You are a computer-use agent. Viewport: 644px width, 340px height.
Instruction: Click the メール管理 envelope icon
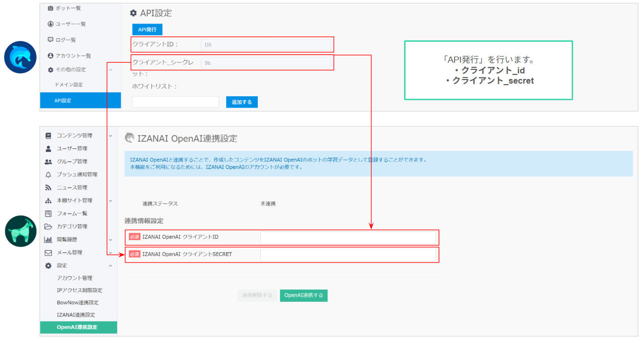pos(48,253)
